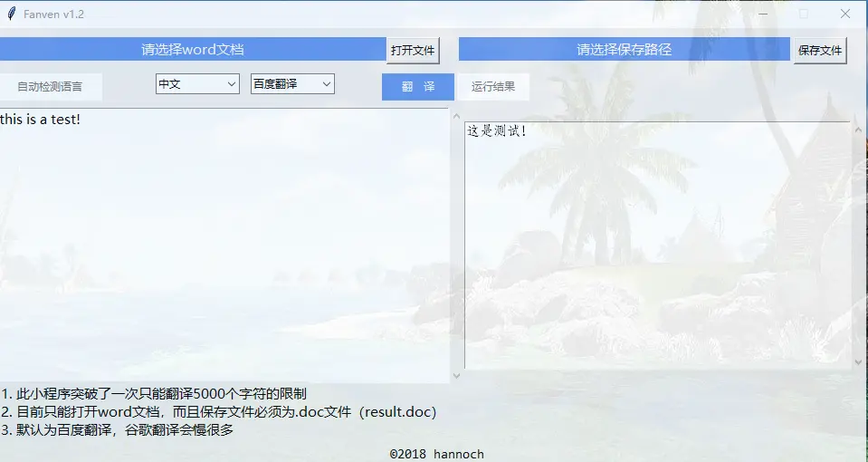Image resolution: width=868 pixels, height=462 pixels.
Task: Open the 中文 target language dropdown
Action: coord(197,83)
